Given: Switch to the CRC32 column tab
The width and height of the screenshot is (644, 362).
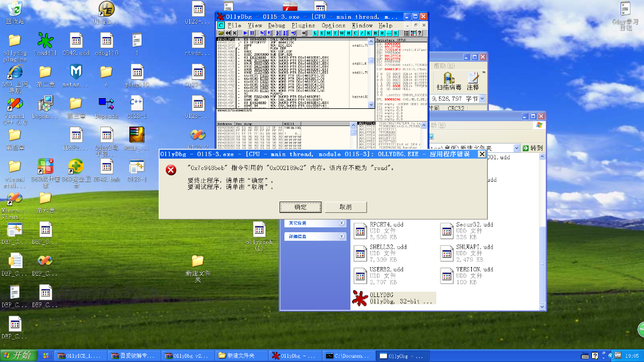Looking at the screenshot, I should 455,108.
